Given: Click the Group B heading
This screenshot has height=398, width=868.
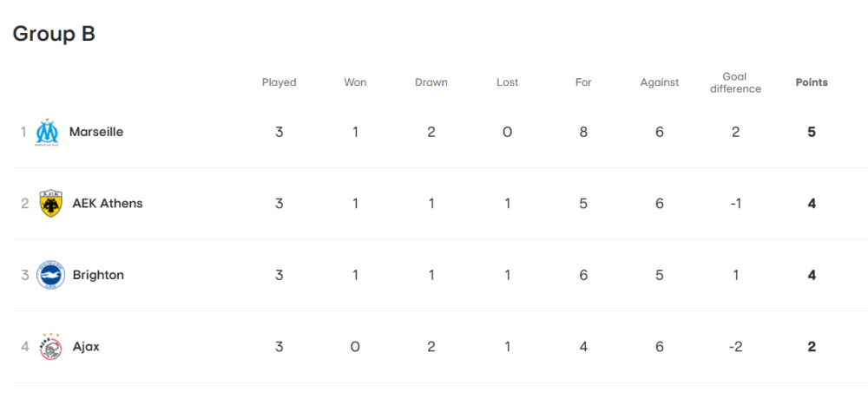Looking at the screenshot, I should pos(54,34).
